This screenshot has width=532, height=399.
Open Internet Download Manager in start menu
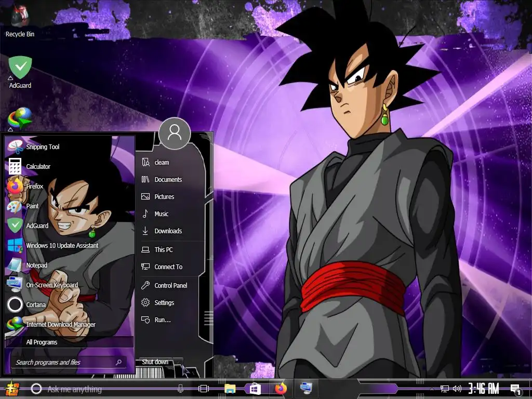[x=69, y=324]
